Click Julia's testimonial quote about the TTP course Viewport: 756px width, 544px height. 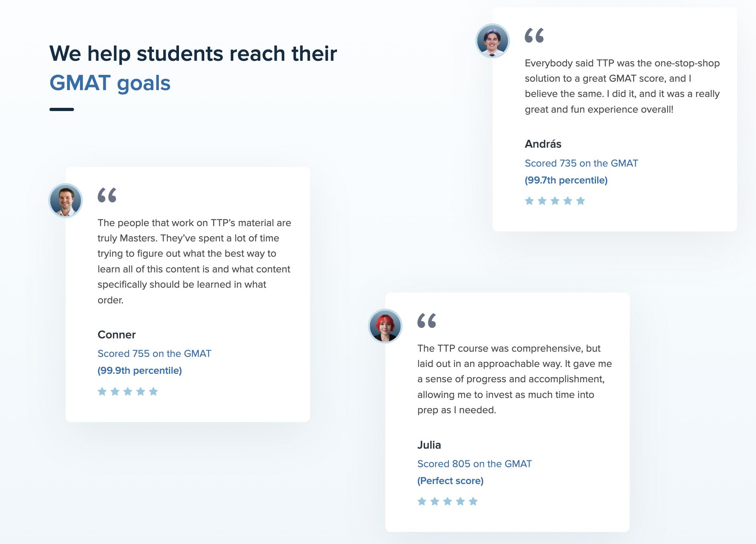click(x=514, y=379)
